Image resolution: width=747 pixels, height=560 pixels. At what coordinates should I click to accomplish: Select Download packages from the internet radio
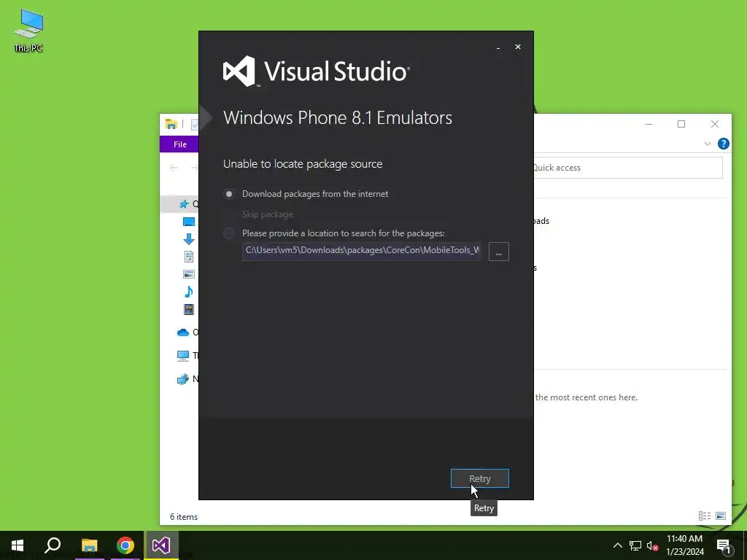[x=229, y=194]
